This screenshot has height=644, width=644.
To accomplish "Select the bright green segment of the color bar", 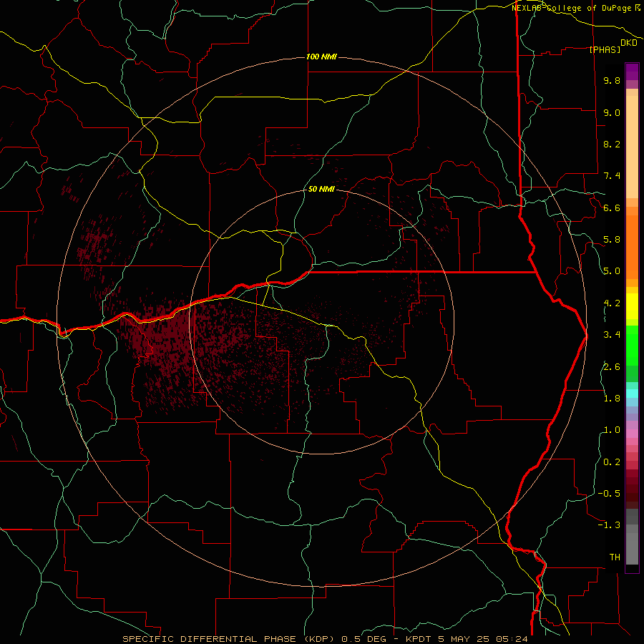I will pyautogui.click(x=632, y=345).
